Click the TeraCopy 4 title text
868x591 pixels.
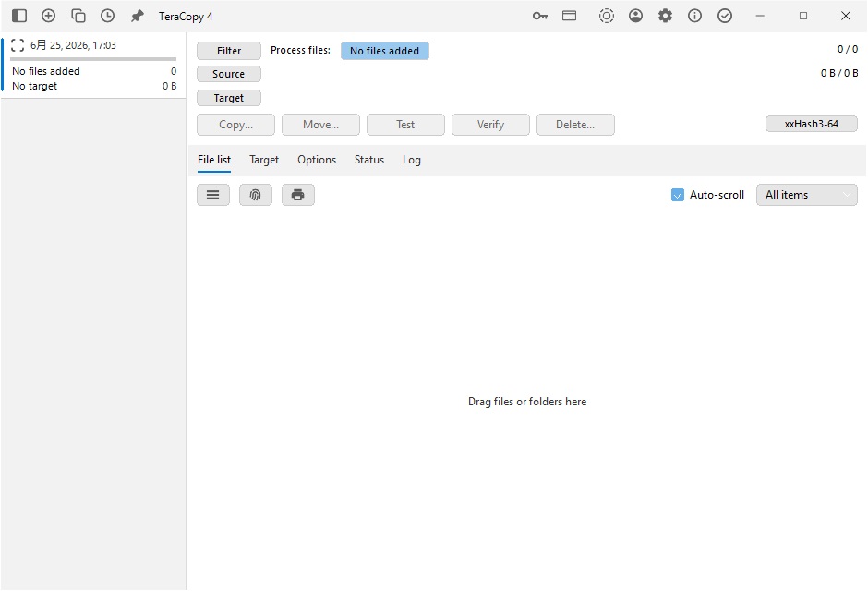(186, 16)
